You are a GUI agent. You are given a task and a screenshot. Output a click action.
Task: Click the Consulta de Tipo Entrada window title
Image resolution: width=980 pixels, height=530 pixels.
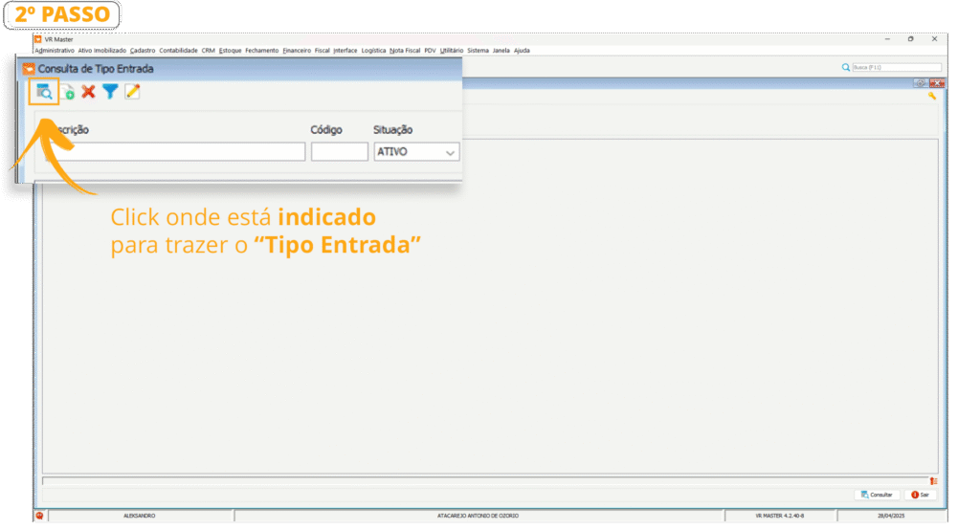pos(96,69)
